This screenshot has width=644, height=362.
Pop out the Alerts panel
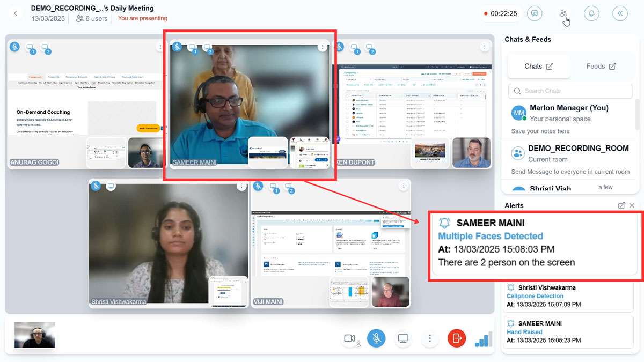point(621,205)
